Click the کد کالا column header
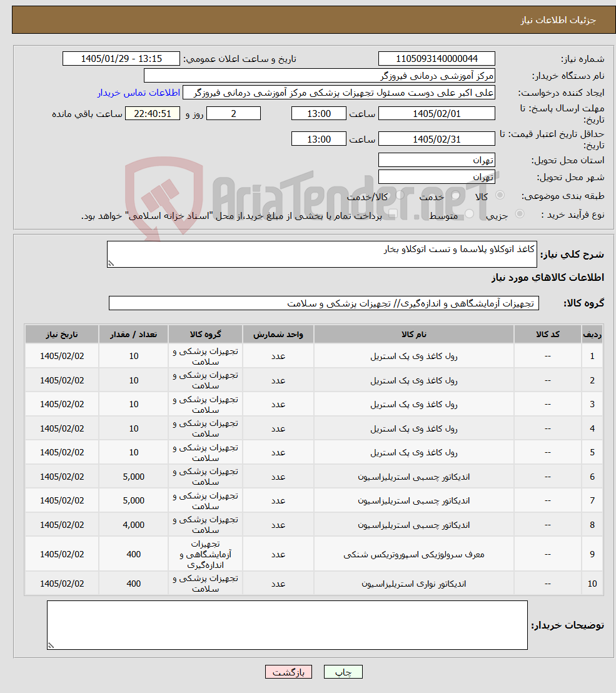Viewport: 616px width, 693px height. pyautogui.click(x=547, y=334)
